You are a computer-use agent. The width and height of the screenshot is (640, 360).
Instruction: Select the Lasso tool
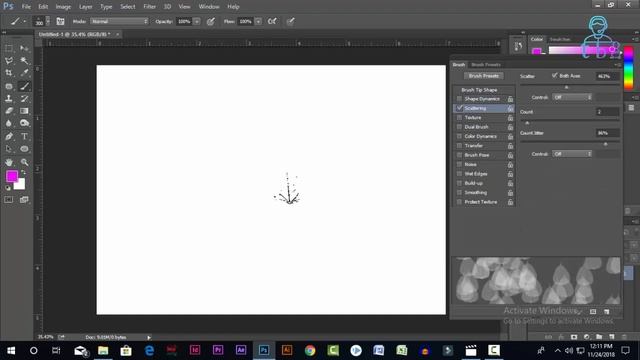point(9,61)
